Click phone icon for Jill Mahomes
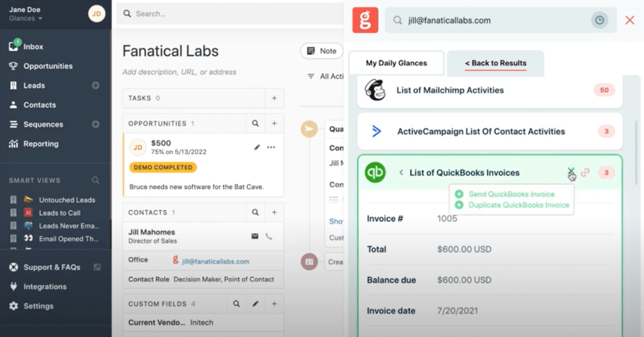Image resolution: width=644 pixels, height=337 pixels. [x=269, y=236]
